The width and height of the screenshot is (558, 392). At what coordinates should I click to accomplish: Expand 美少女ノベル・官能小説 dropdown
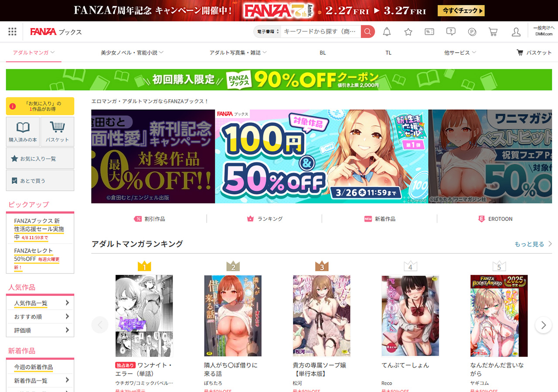click(132, 52)
